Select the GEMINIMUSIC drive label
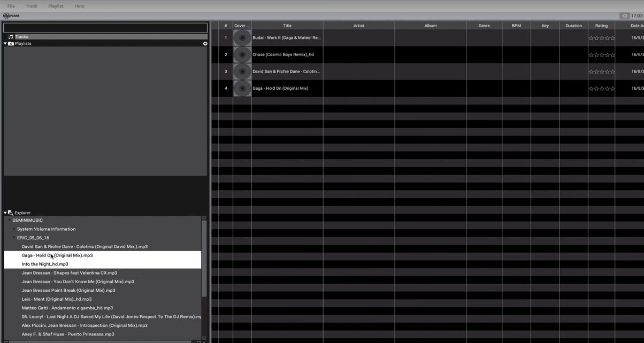The width and height of the screenshot is (644, 343). pos(28,220)
